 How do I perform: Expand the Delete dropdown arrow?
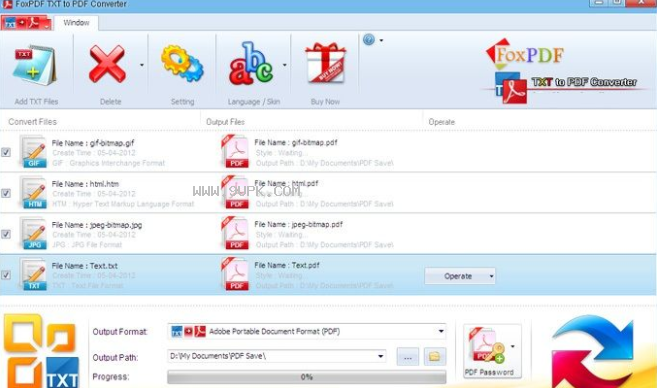[x=142, y=65]
